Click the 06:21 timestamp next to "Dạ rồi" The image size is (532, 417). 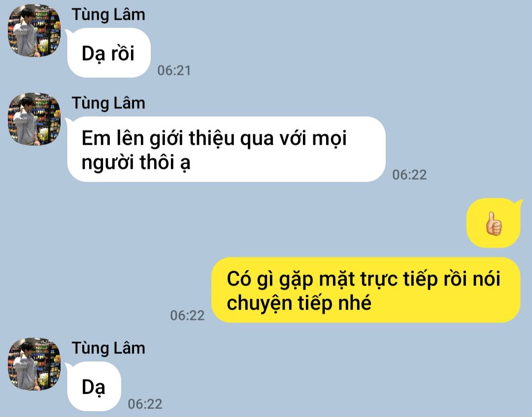click(x=174, y=70)
